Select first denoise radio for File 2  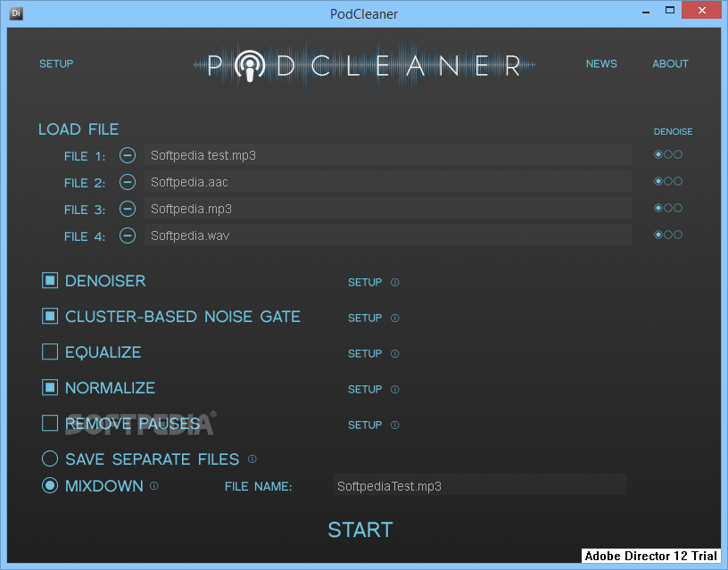tap(658, 181)
